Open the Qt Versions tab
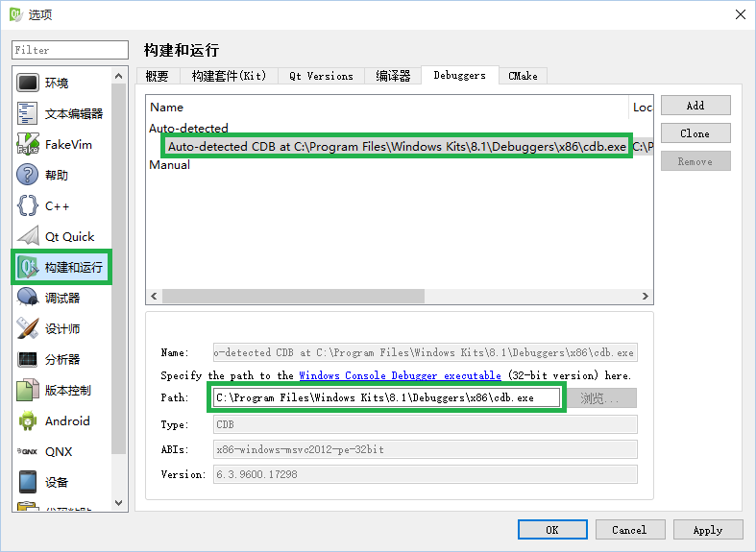756x552 pixels. [321, 76]
